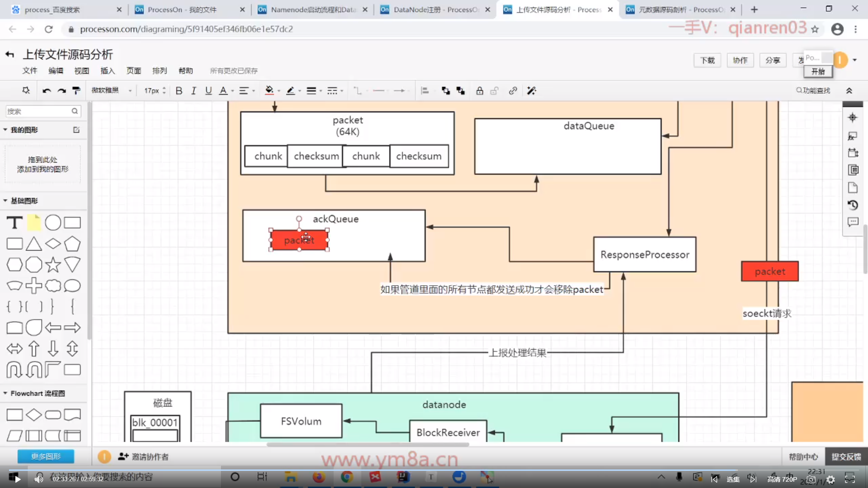This screenshot has width=868, height=488.
Task: Open the page settings icon in right panel
Action: 853,188
